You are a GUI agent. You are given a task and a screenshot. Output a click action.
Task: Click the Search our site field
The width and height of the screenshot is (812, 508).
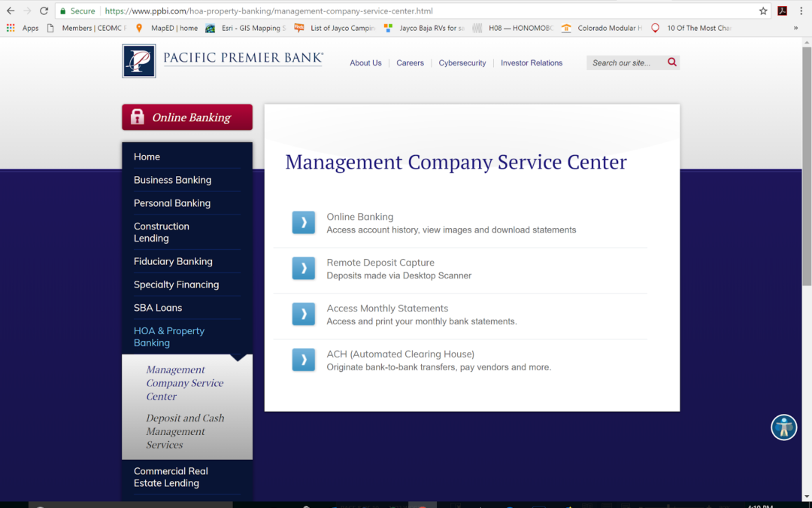[x=624, y=63]
